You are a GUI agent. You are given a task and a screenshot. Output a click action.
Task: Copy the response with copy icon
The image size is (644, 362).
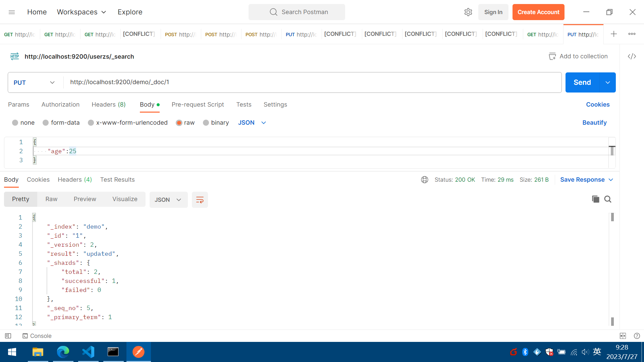point(595,199)
